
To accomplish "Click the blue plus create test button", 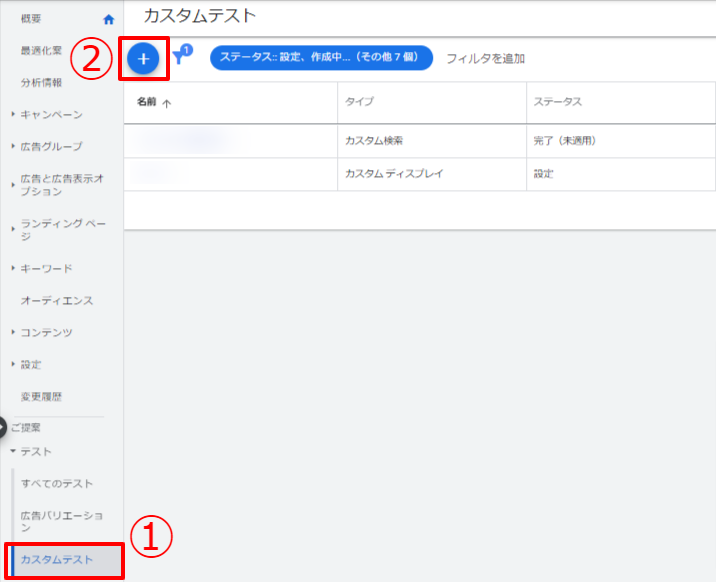I will 143,60.
